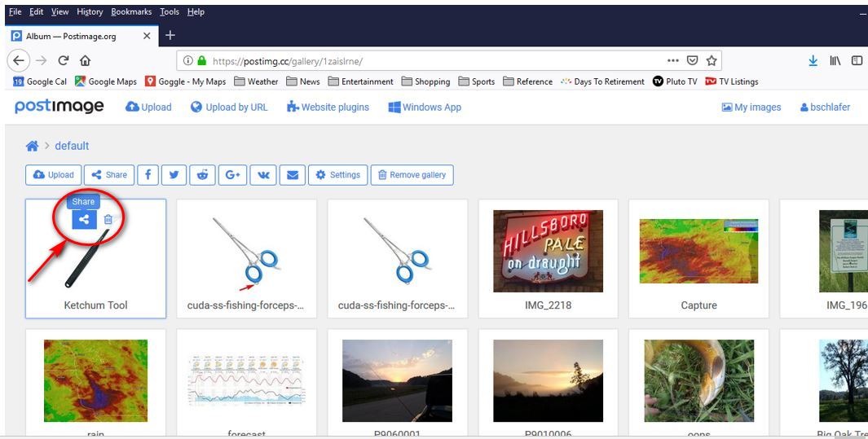Click the browser Back arrow
The height and width of the screenshot is (439, 868).
[19, 60]
